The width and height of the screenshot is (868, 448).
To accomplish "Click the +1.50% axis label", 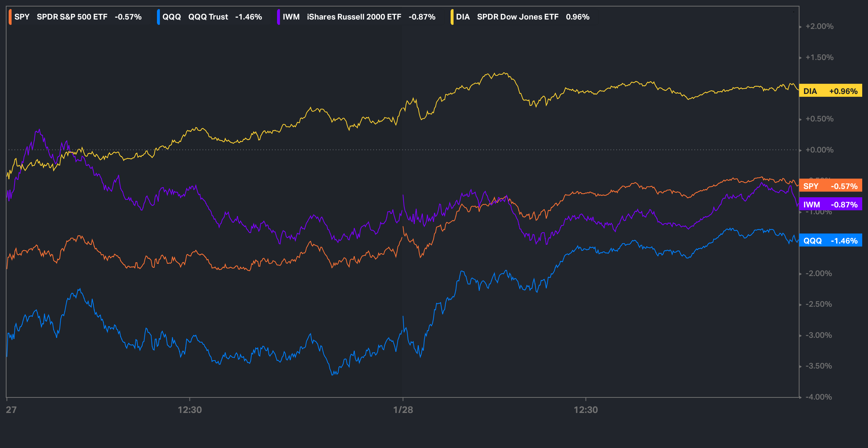I will click(x=820, y=57).
